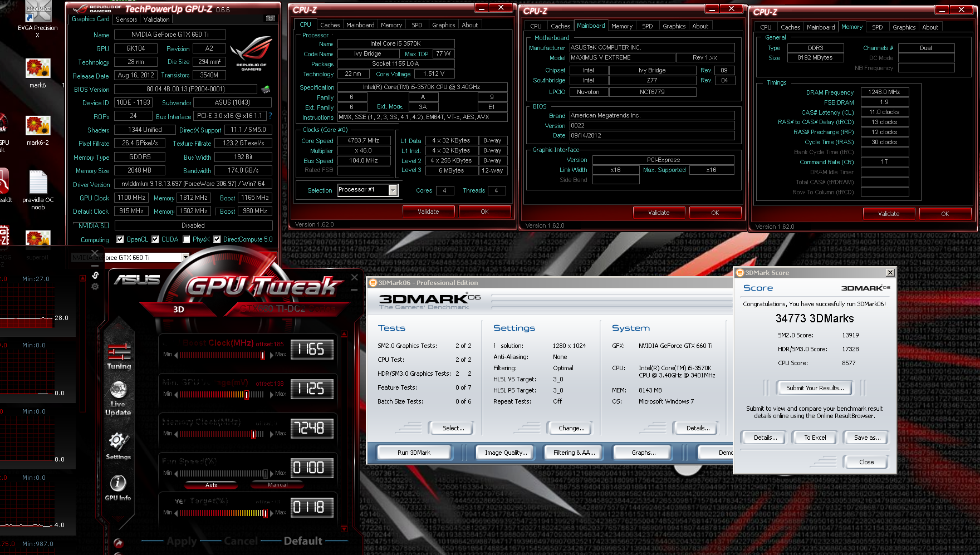
Task: Open SPD tab in CPU-Z Mainboard window
Action: coord(648,26)
